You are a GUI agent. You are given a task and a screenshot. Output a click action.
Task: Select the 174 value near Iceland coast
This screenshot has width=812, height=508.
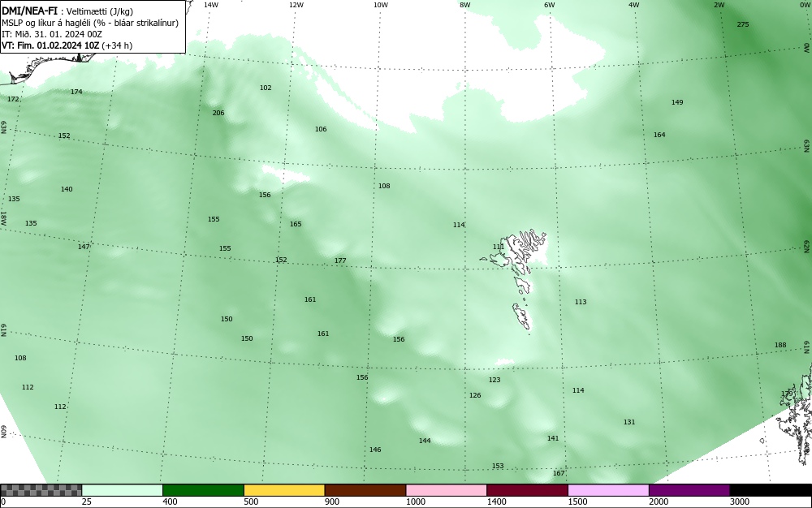point(76,92)
